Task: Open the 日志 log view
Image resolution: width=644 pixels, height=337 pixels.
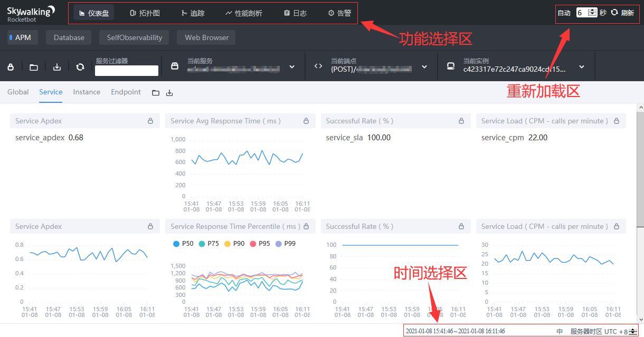Action: pos(295,13)
